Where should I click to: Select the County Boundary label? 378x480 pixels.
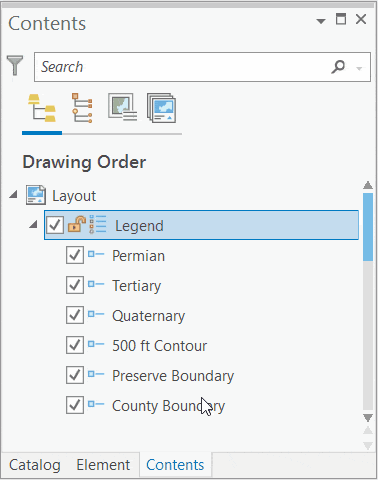168,406
